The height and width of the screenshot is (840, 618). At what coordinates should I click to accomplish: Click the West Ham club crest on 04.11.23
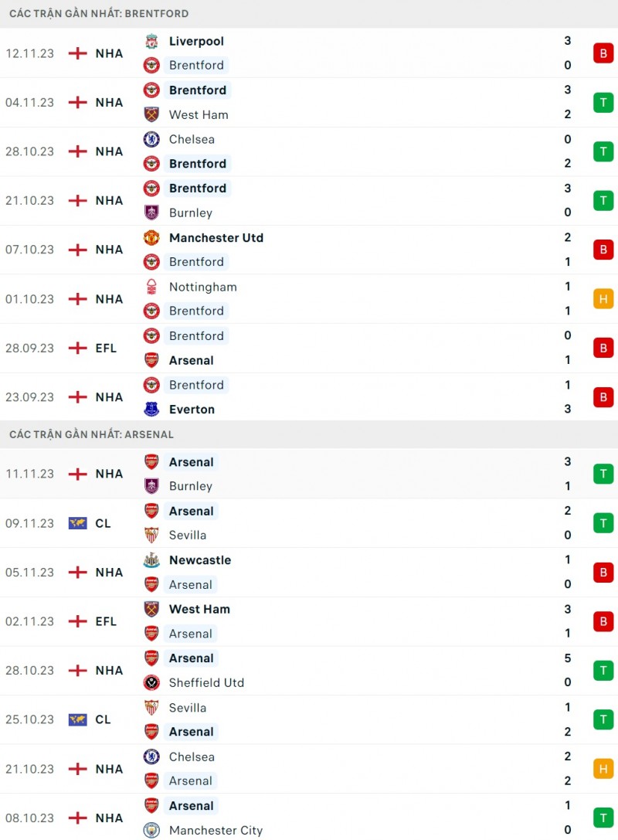pyautogui.click(x=151, y=114)
